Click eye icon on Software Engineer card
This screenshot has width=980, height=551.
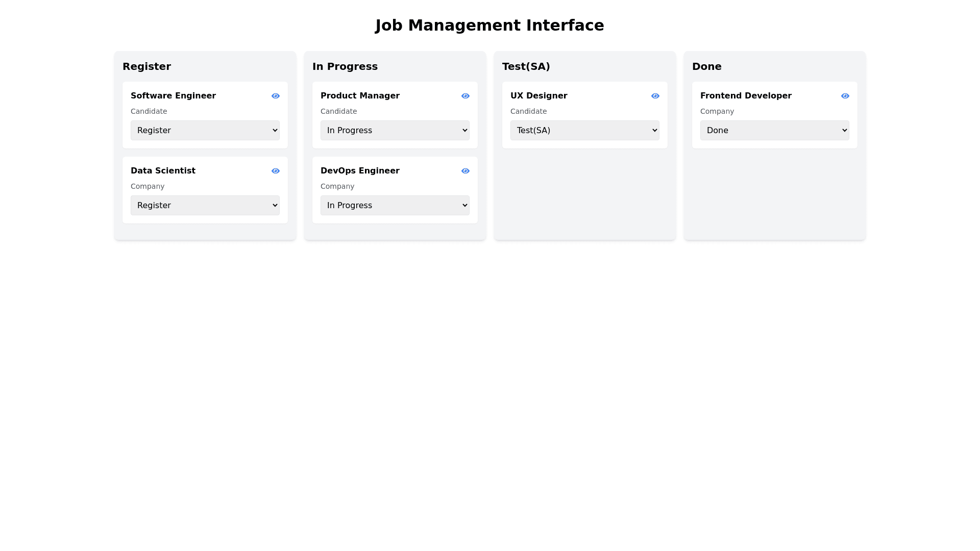(275, 96)
